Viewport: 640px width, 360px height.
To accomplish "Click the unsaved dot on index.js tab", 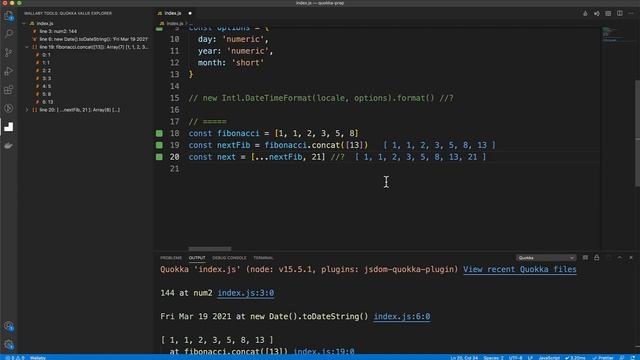I will point(190,13).
